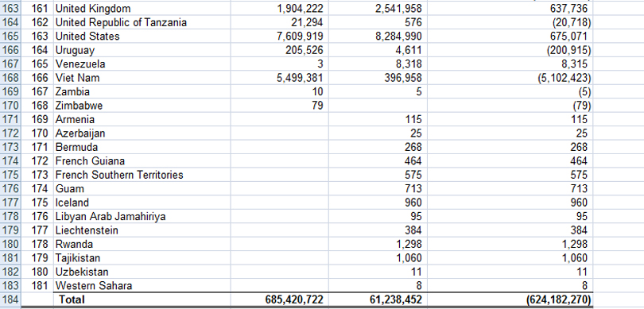644x309 pixels.
Task: Select the value 79 in Zimbabwe row
Action: [x=280, y=106]
